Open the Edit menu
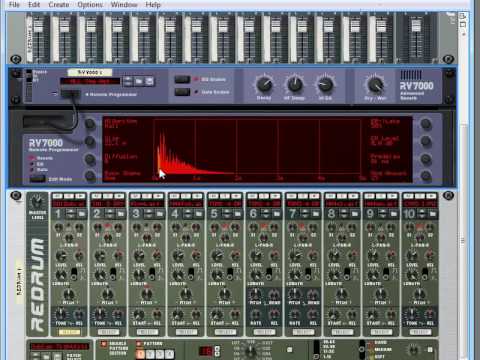 coord(34,5)
